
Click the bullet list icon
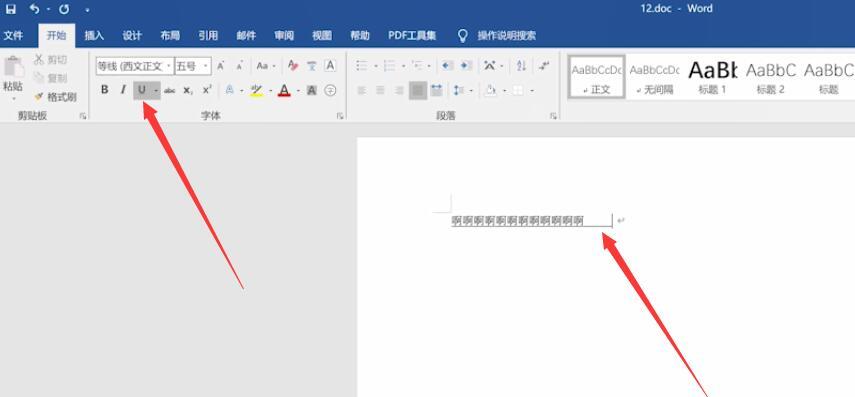[362, 66]
